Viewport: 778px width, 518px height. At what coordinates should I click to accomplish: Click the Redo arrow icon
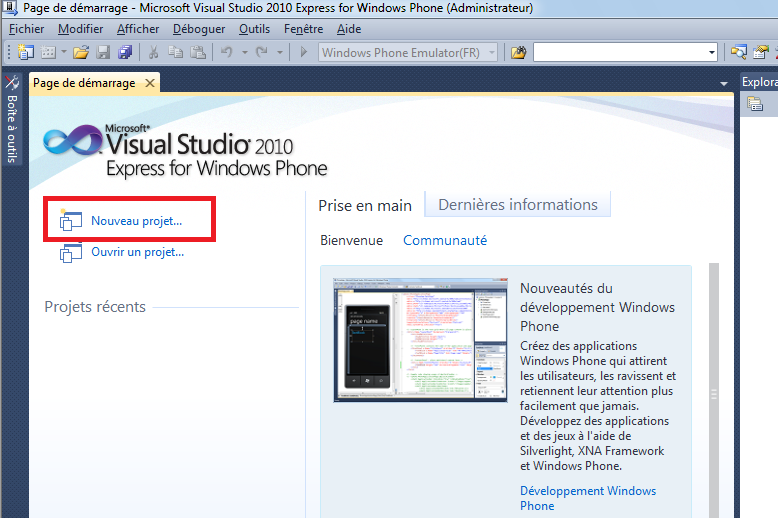(x=261, y=52)
